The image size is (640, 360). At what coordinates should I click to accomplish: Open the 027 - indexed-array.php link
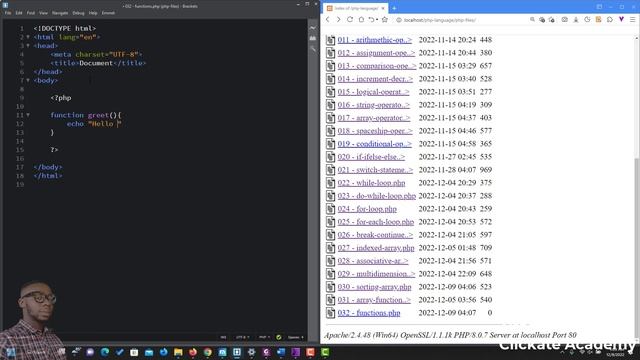point(376,248)
